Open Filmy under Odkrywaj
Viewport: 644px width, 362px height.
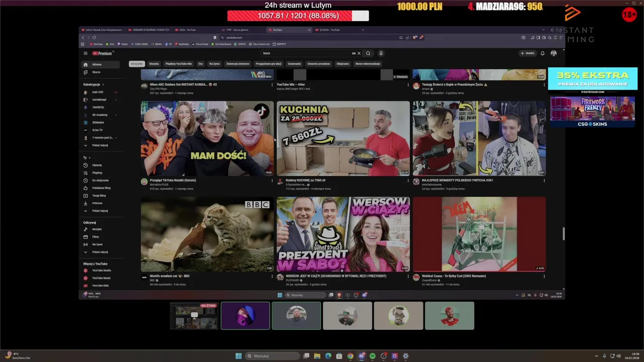click(x=101, y=237)
